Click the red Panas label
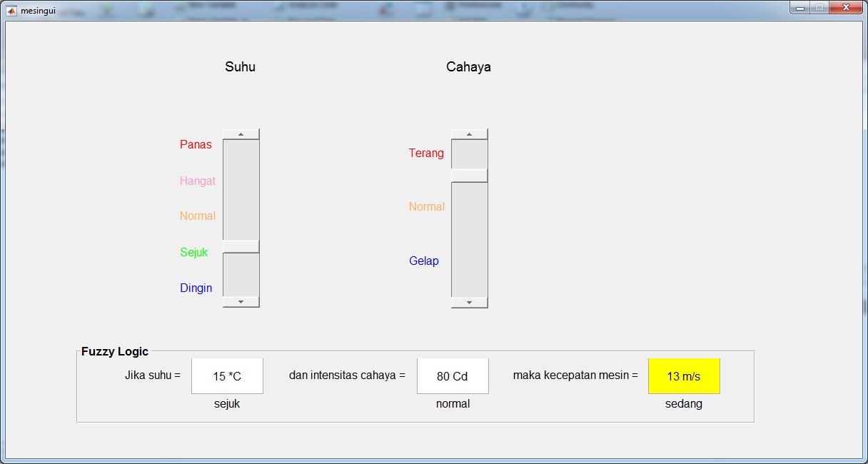The image size is (868, 464). tap(196, 145)
